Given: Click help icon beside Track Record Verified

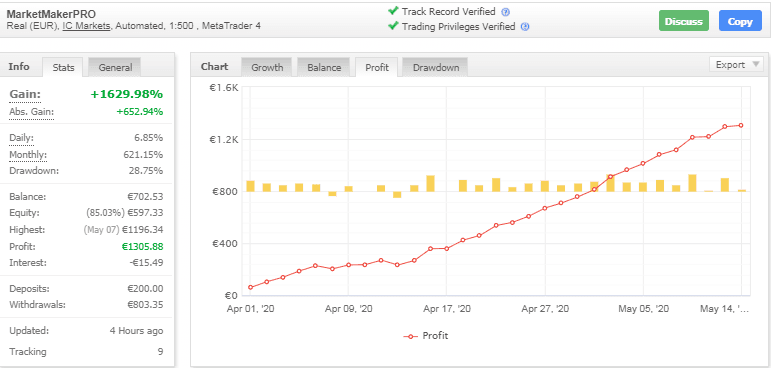Looking at the screenshot, I should pyautogui.click(x=505, y=12).
